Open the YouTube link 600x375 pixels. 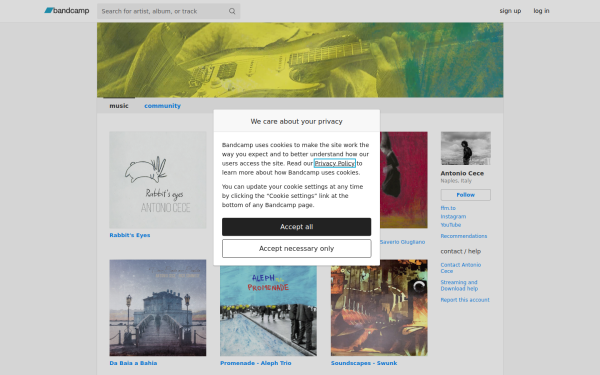point(451,225)
